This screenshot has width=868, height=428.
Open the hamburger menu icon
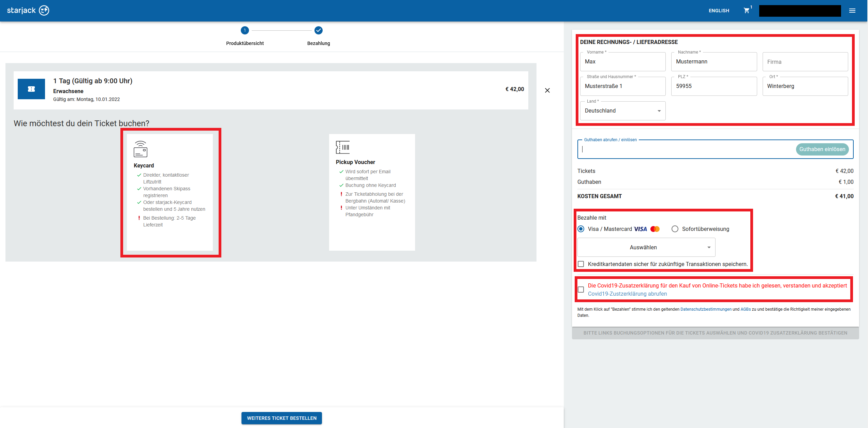[852, 11]
